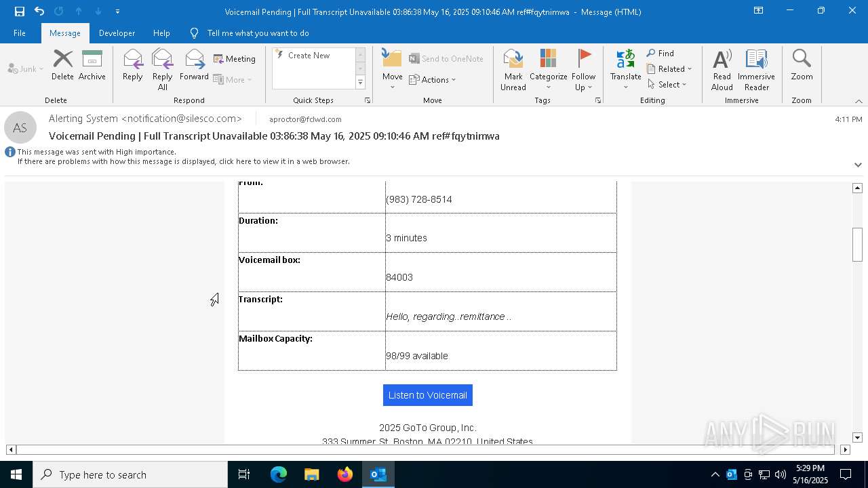Send message to OneNote

[x=446, y=59]
